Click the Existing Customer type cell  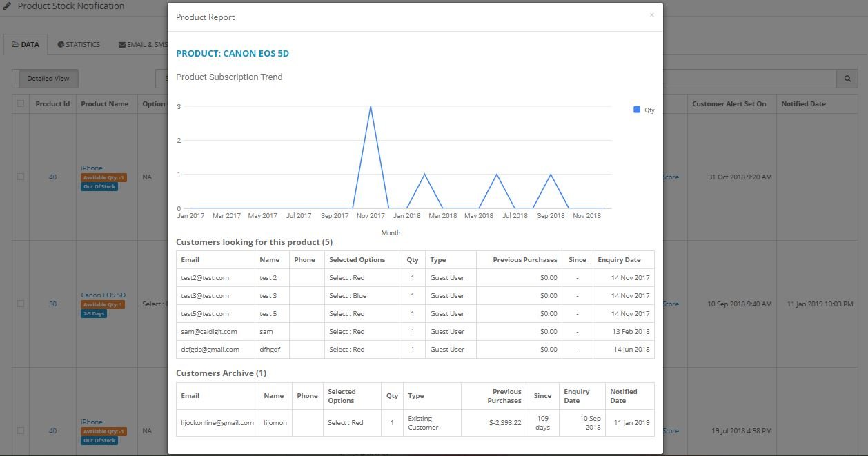432,423
